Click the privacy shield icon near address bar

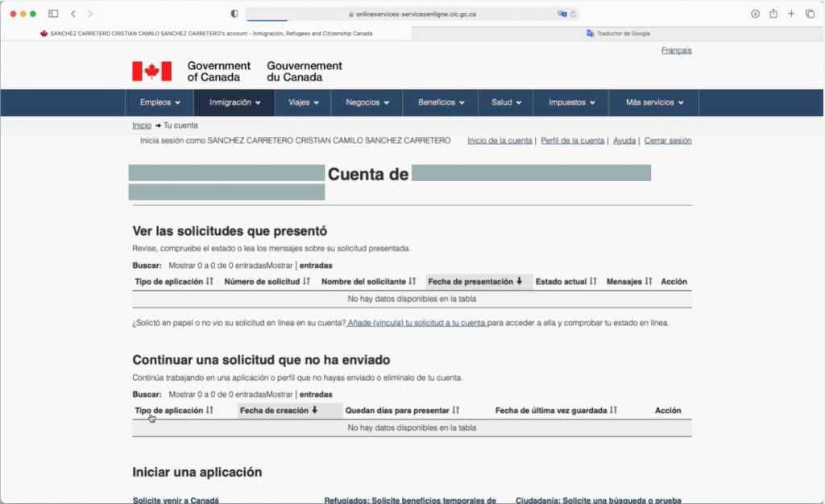[234, 14]
